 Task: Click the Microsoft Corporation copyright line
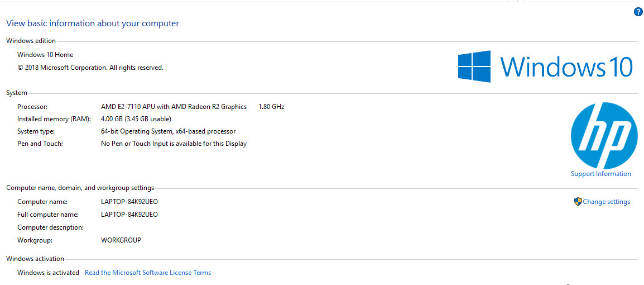[x=90, y=68]
